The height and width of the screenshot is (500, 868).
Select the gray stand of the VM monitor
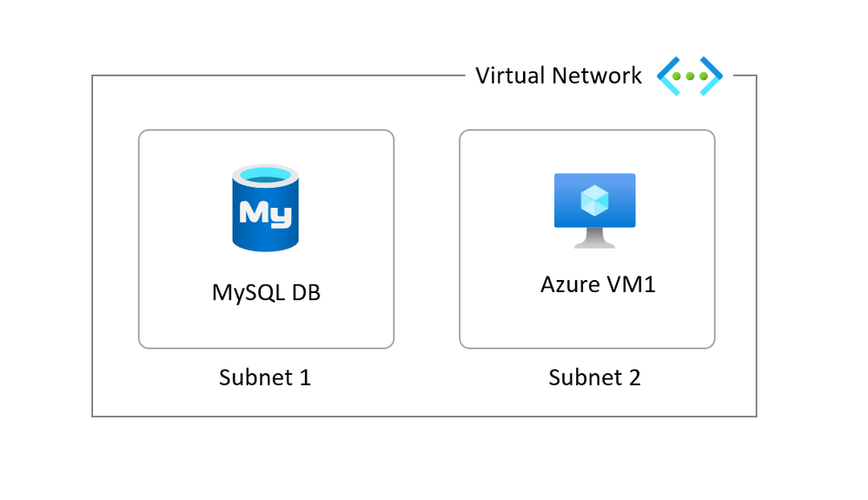click(594, 238)
